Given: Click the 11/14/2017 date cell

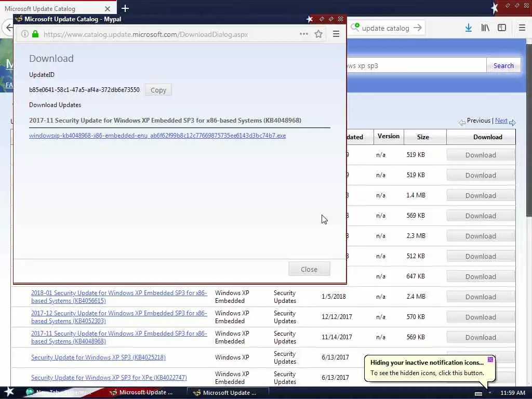Looking at the screenshot, I should click(337, 337).
